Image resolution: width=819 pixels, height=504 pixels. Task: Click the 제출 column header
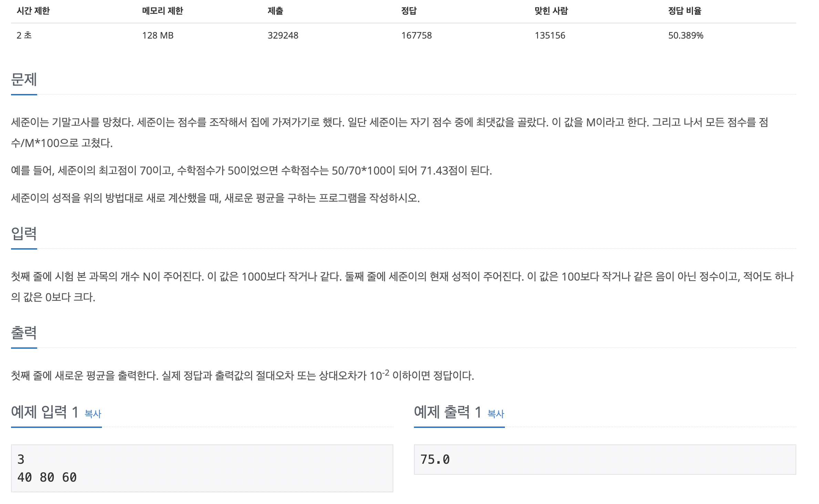pos(276,11)
